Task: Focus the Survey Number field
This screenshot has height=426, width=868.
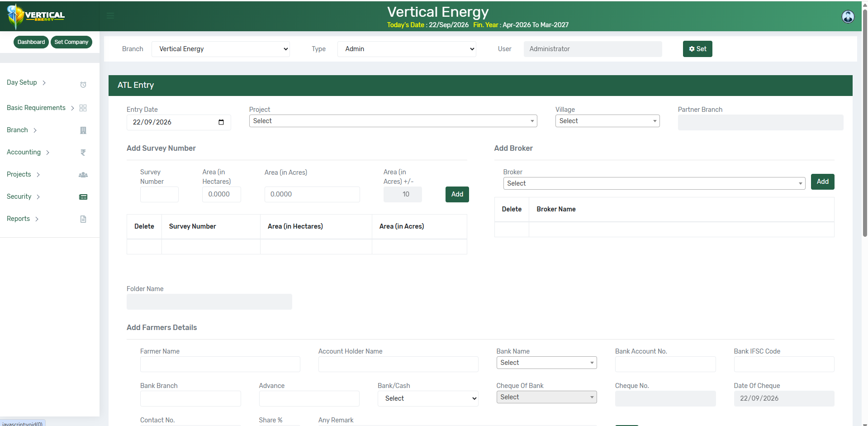Action: pos(159,194)
